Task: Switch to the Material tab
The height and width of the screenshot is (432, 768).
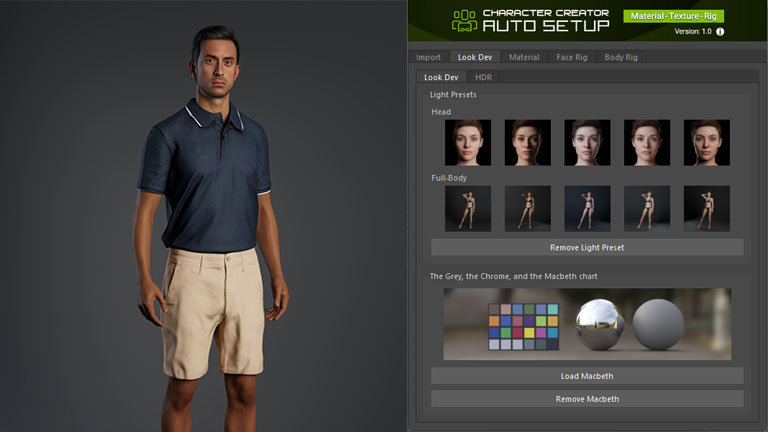Action: pos(524,57)
